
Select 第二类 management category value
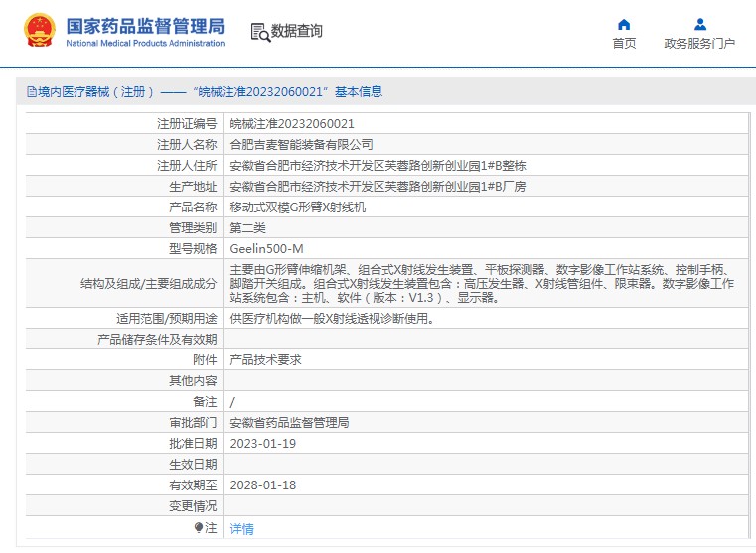(x=247, y=227)
